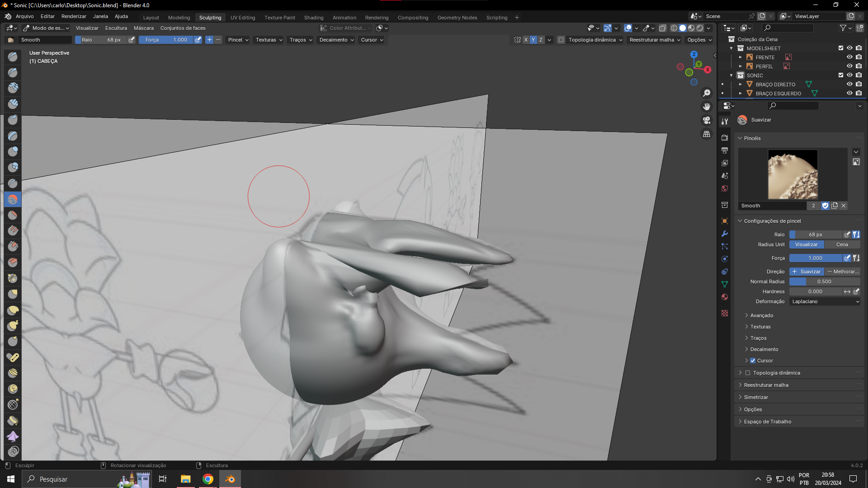The width and height of the screenshot is (868, 488).
Task: Open the Renderizar menu
Action: pos(74,16)
